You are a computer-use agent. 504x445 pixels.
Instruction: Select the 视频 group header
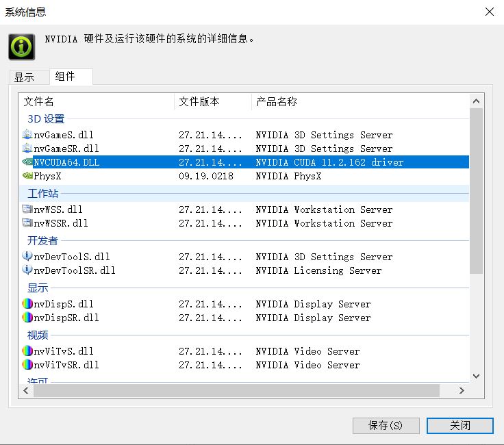38,335
